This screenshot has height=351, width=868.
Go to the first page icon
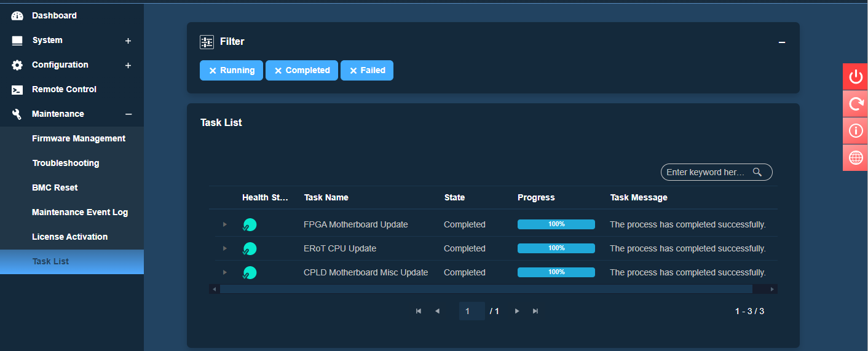tap(419, 311)
